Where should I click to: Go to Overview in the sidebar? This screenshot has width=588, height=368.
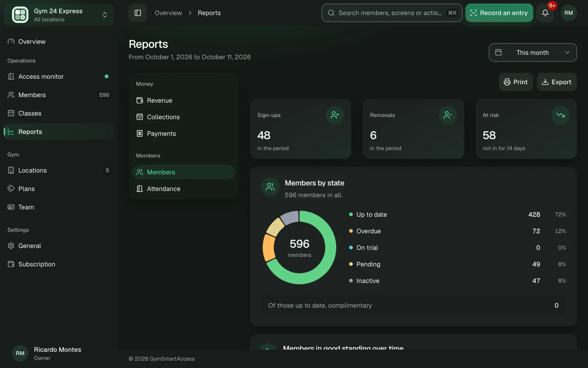tap(59, 42)
